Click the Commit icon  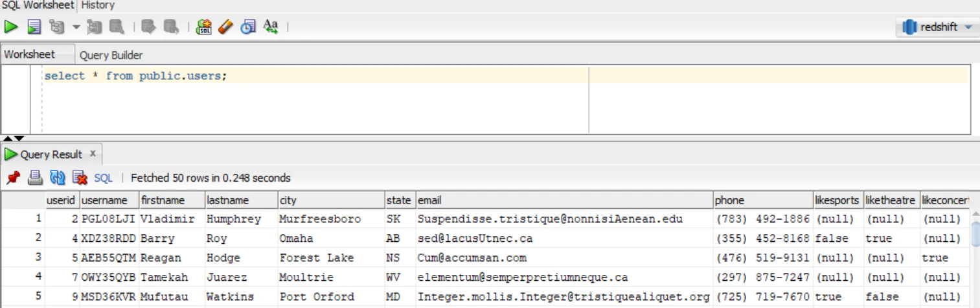[149, 27]
